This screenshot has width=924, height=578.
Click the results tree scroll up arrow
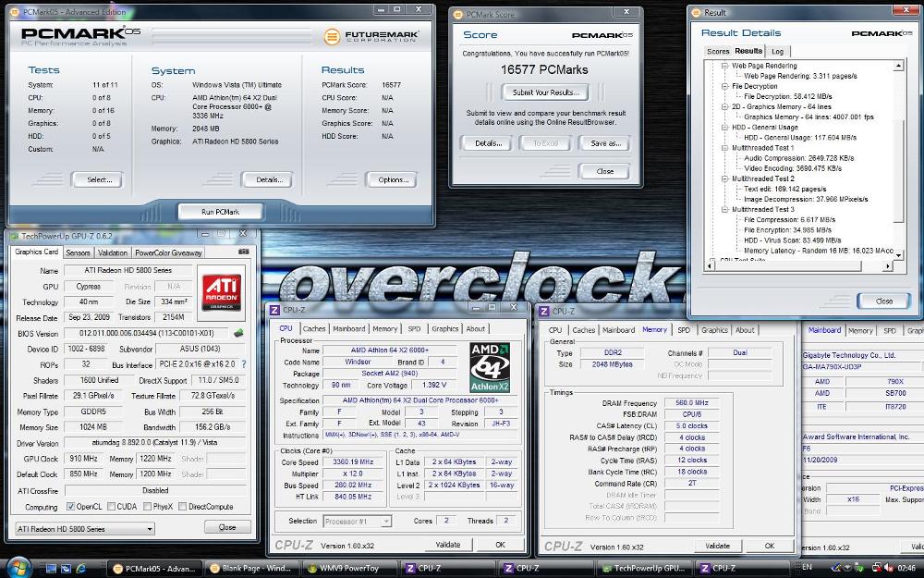[x=898, y=66]
